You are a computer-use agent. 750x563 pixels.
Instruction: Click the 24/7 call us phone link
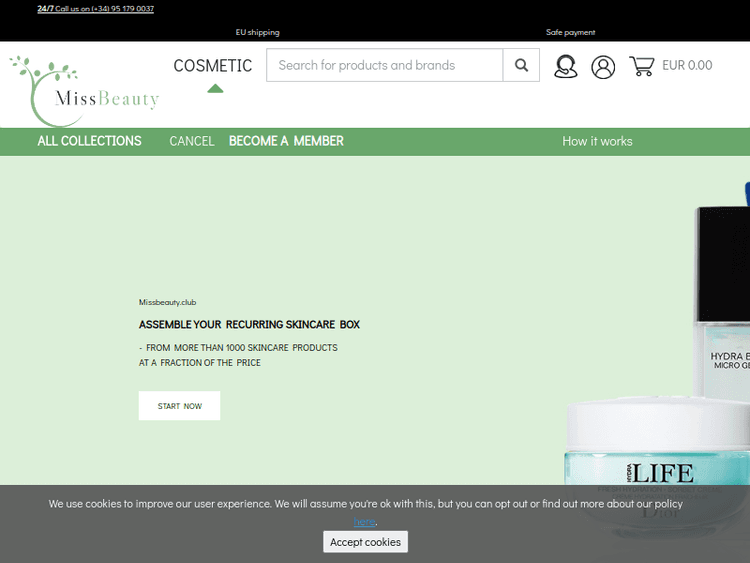[x=96, y=9]
